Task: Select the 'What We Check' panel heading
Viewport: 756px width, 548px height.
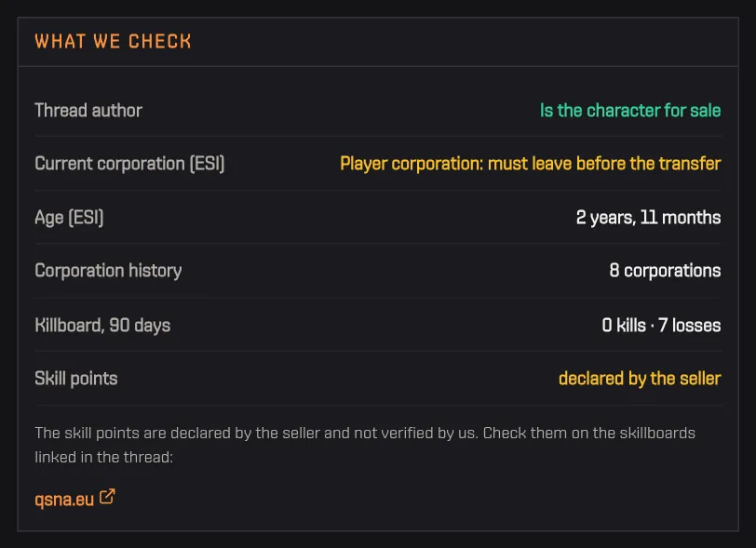Action: 113,42
